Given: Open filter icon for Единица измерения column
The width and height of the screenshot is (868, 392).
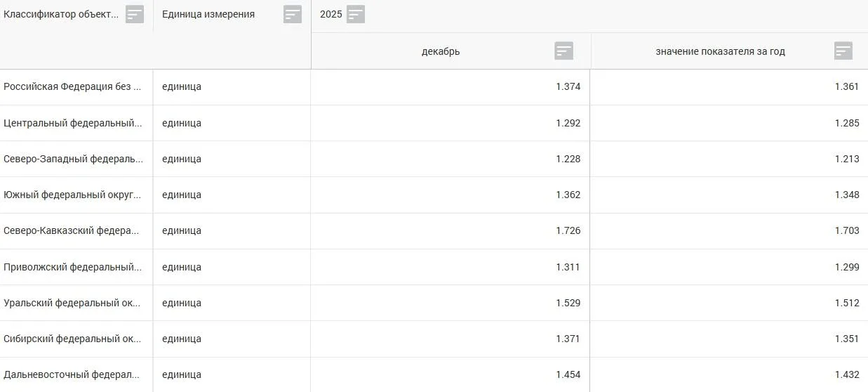Looking at the screenshot, I should click(x=293, y=14).
